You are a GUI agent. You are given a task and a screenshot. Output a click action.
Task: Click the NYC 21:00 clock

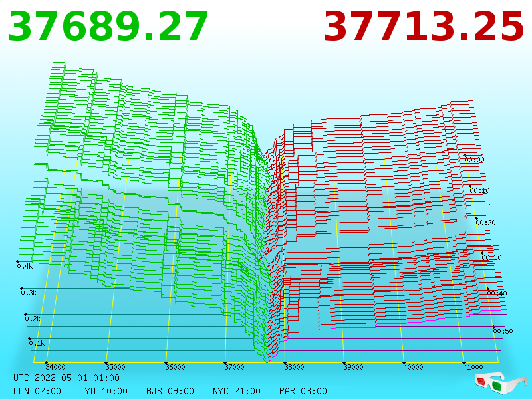(237, 391)
